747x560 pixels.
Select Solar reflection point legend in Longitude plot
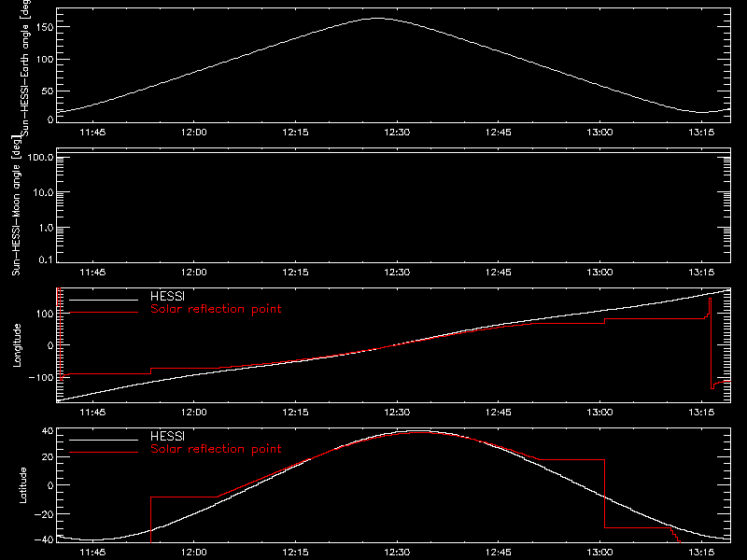tap(216, 309)
